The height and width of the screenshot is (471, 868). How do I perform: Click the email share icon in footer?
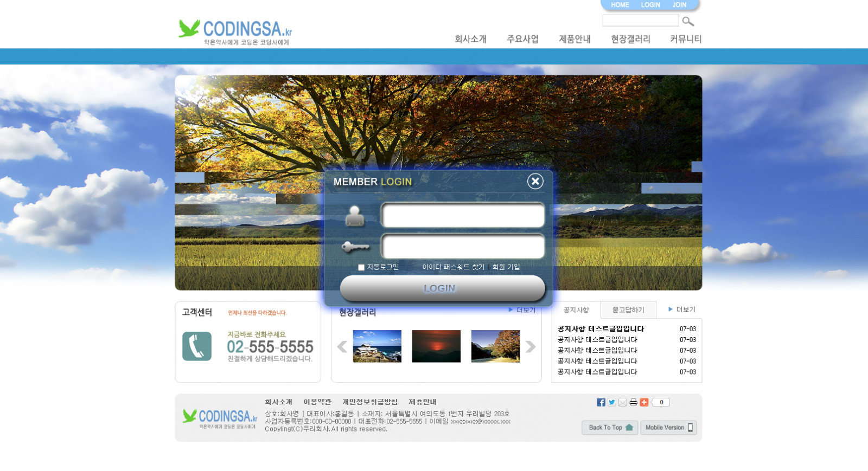pos(622,402)
